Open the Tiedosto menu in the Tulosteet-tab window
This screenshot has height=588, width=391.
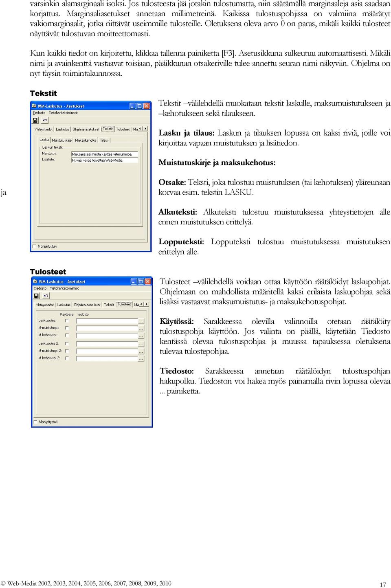tap(40, 288)
